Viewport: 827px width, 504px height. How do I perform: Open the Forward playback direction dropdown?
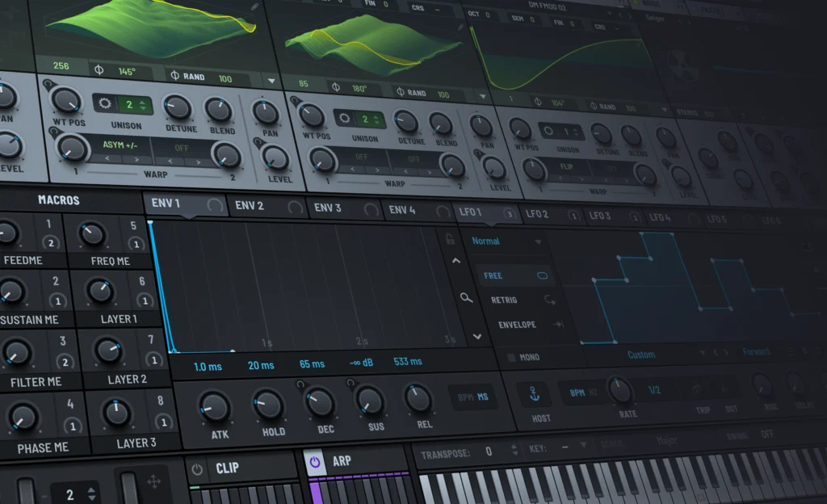(x=757, y=353)
